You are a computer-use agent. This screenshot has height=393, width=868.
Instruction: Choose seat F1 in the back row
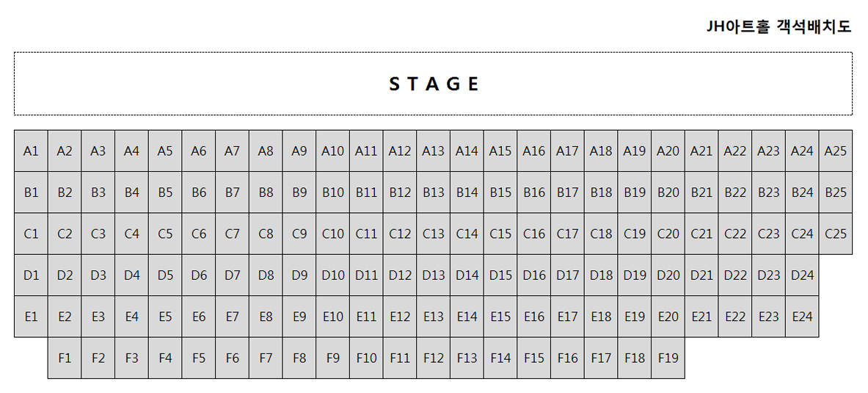click(x=65, y=358)
